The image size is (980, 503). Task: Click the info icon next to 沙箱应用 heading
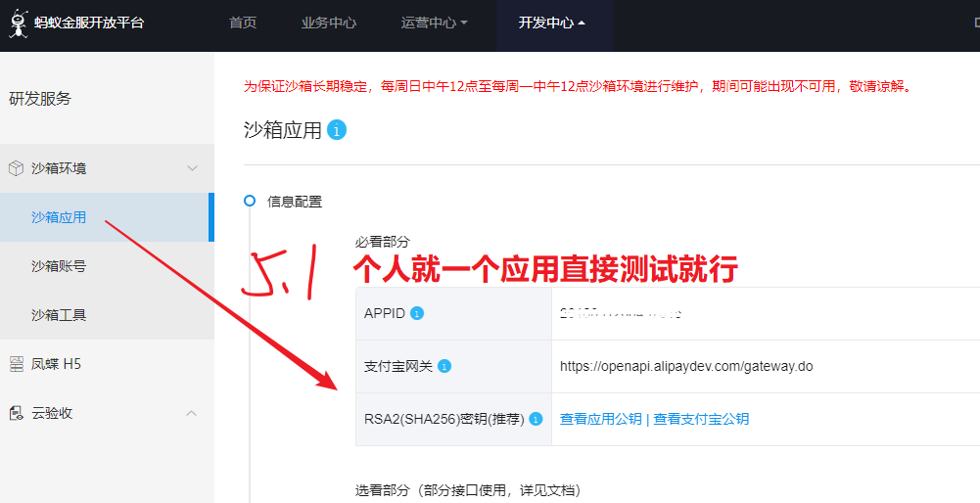(x=336, y=130)
